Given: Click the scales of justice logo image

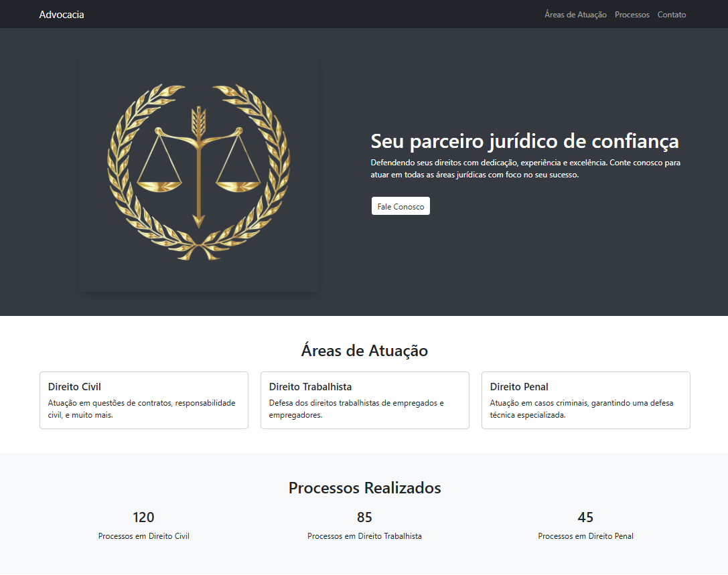Looking at the screenshot, I should click(x=198, y=173).
